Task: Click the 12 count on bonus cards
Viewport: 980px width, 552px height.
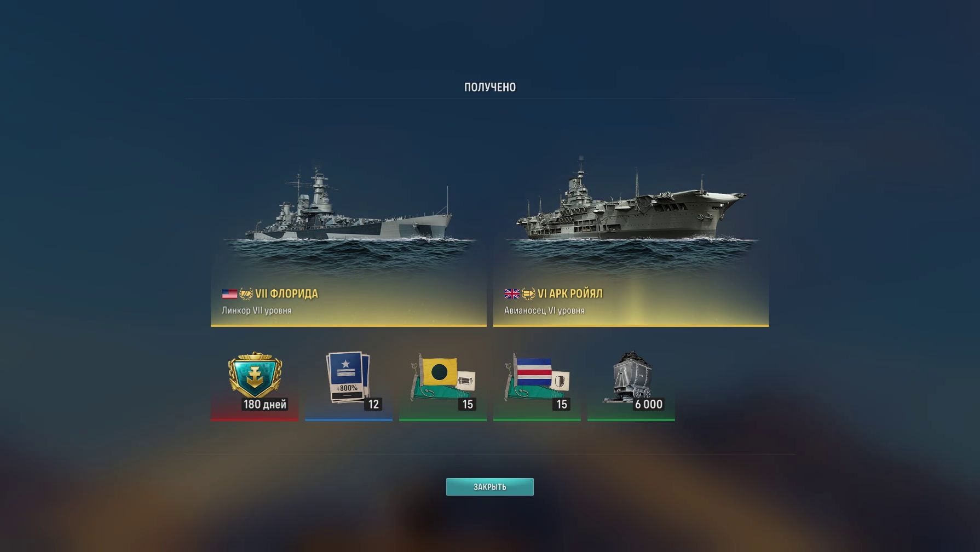Action: click(373, 404)
